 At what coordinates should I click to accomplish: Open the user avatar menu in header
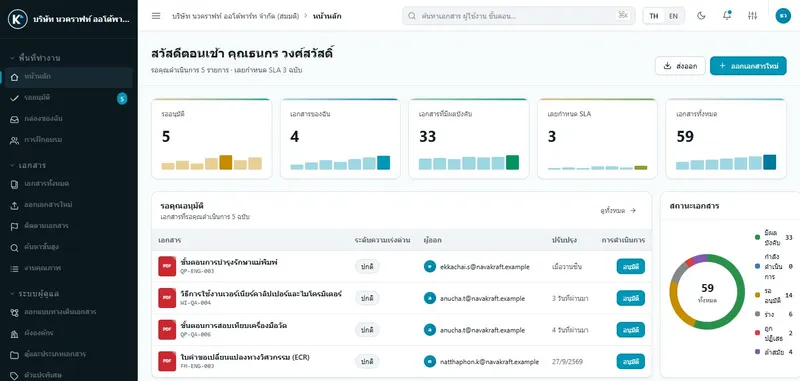[783, 16]
